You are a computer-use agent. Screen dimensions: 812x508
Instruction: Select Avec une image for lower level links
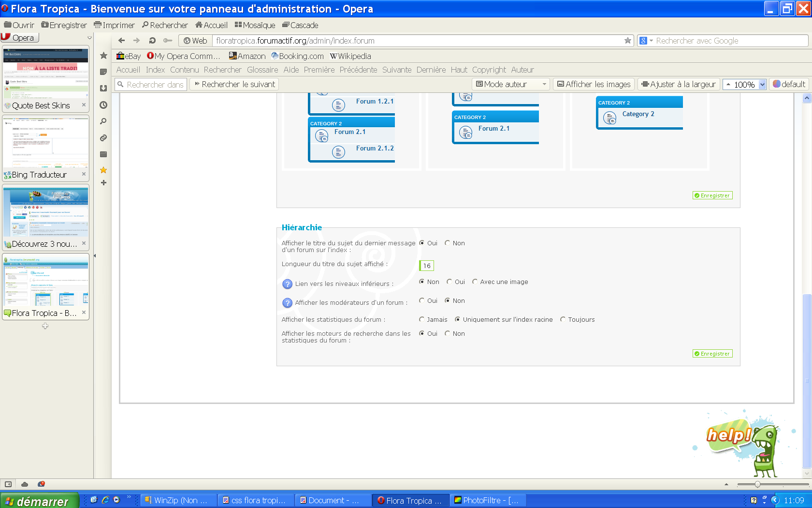click(x=475, y=282)
